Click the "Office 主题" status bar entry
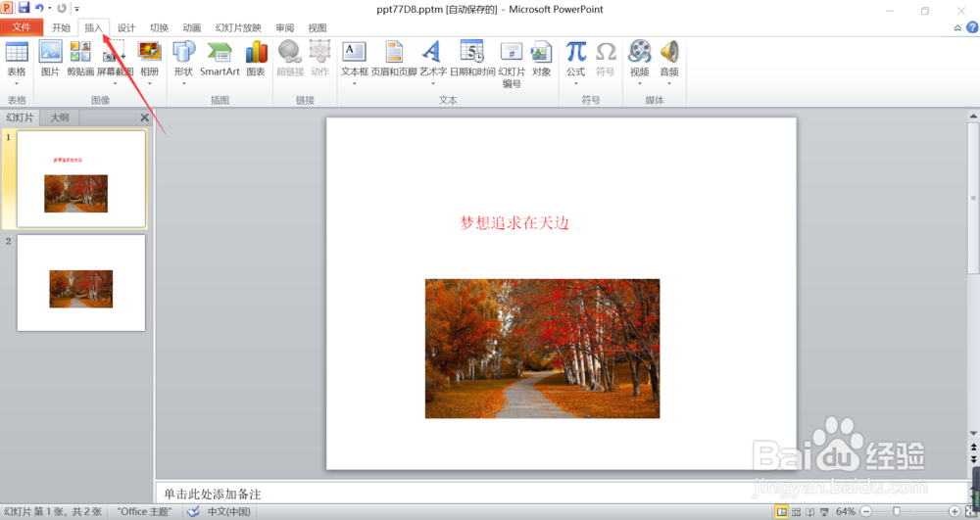This screenshot has width=980, height=520. pos(144,512)
